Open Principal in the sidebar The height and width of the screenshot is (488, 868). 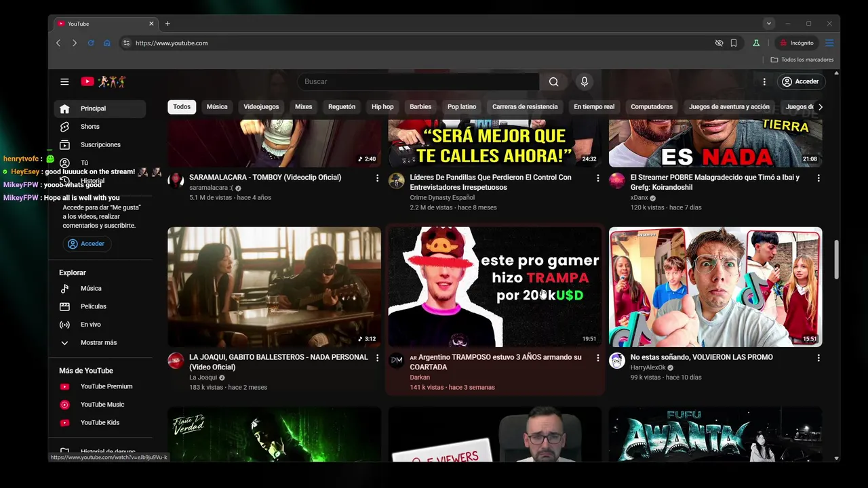(x=100, y=108)
